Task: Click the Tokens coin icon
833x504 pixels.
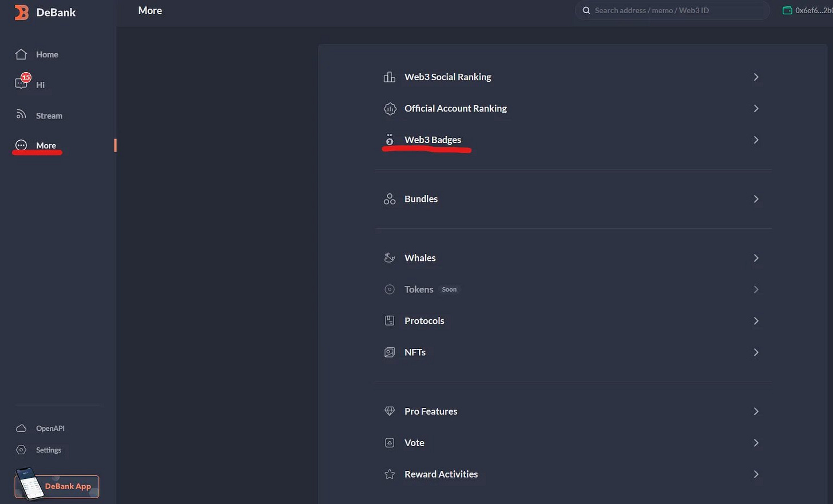Action: click(x=390, y=289)
